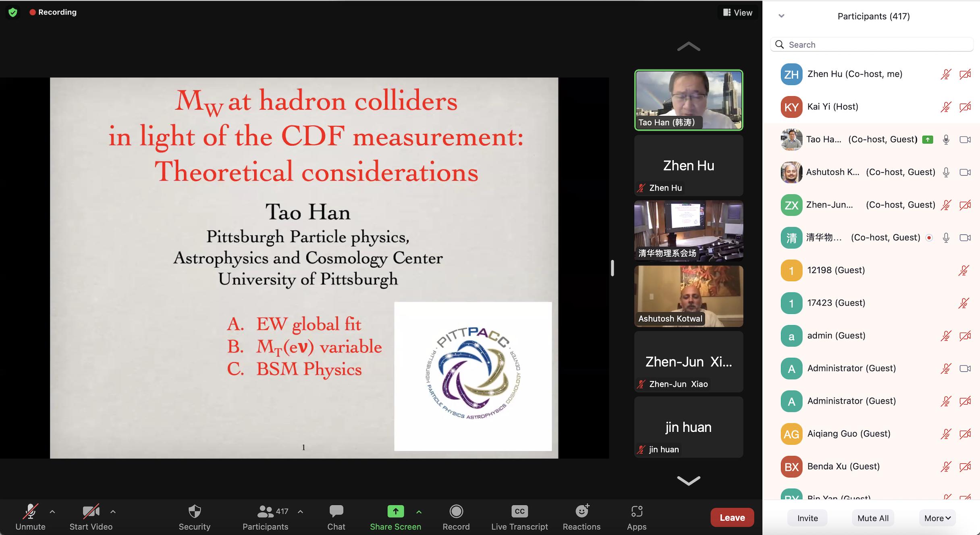The height and width of the screenshot is (535, 980).
Task: Click the Mute All button
Action: [x=873, y=518]
